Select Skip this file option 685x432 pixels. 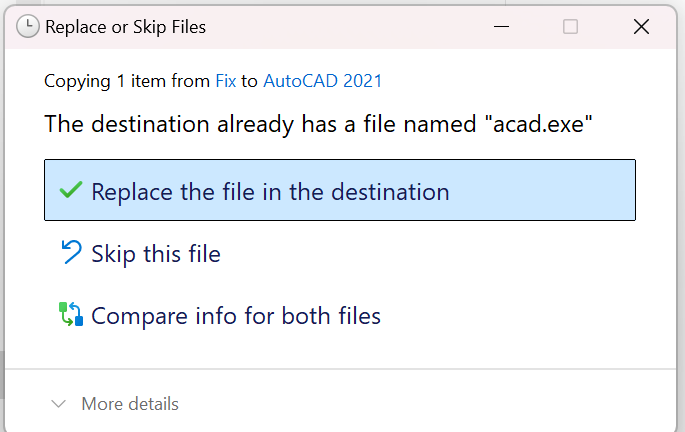pos(156,254)
